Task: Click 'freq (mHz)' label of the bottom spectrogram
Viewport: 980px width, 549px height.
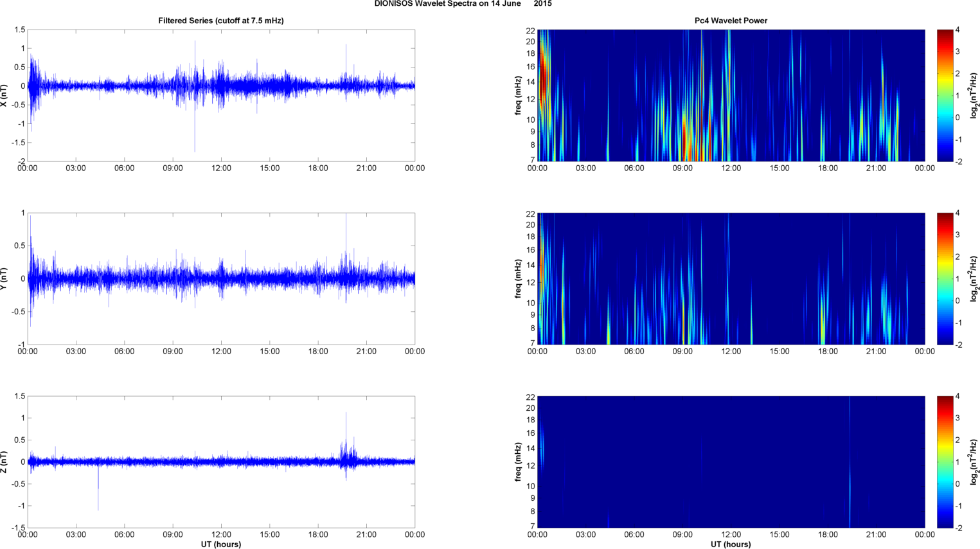Action: coord(518,462)
